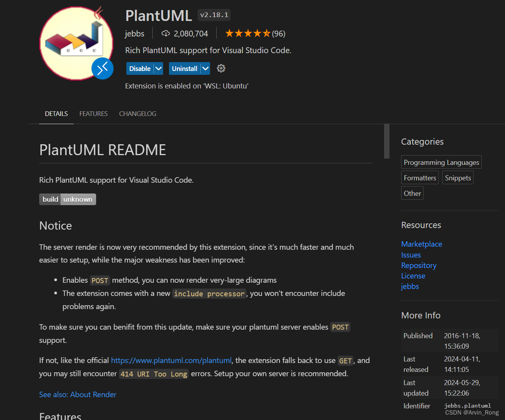This screenshot has height=420, width=505.
Task: Click the build unknown badge
Action: click(x=67, y=199)
